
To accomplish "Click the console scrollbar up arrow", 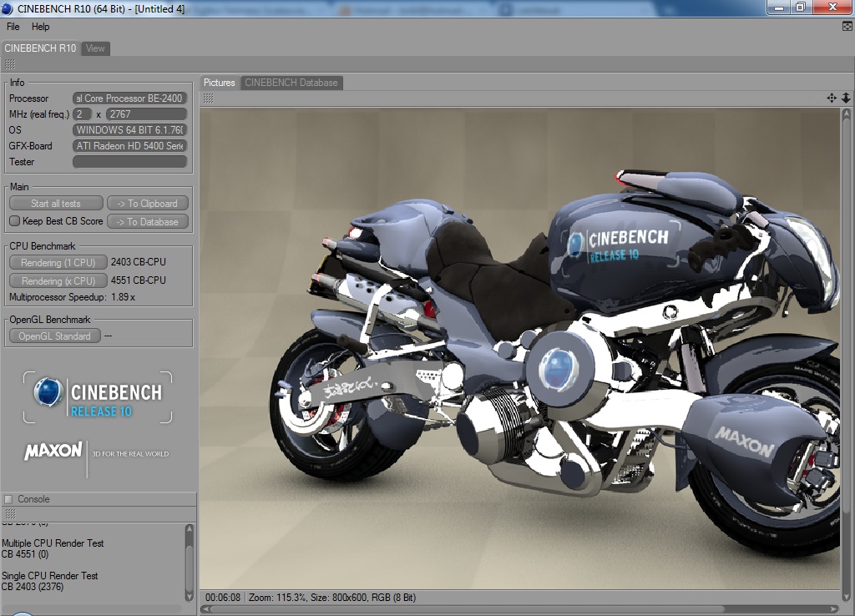I will pyautogui.click(x=190, y=528).
